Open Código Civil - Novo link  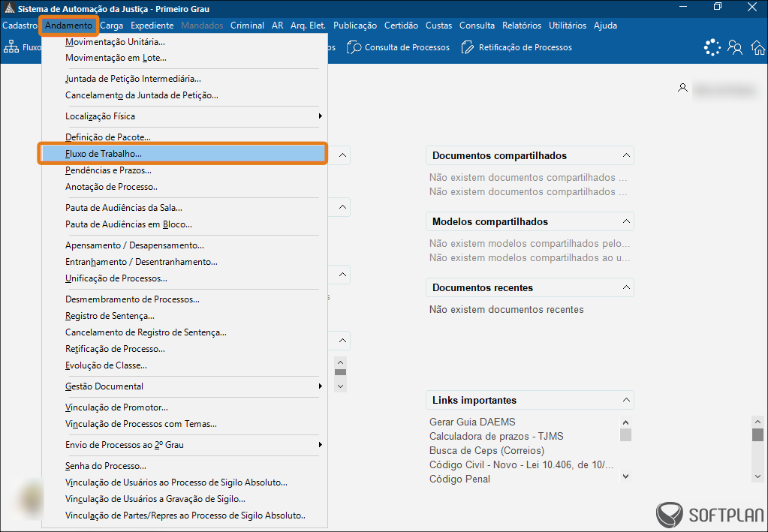[521, 465]
